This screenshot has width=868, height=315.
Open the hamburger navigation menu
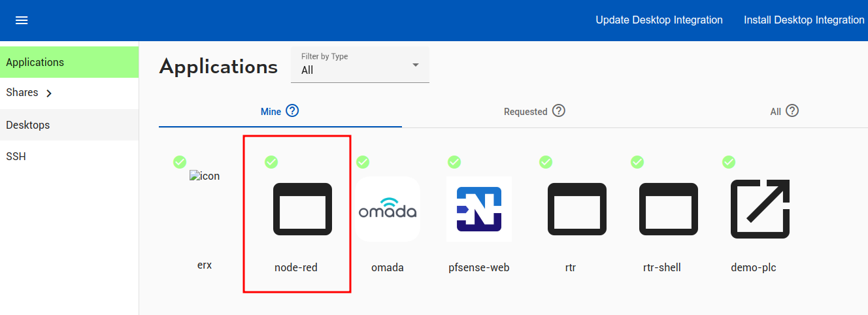(22, 20)
